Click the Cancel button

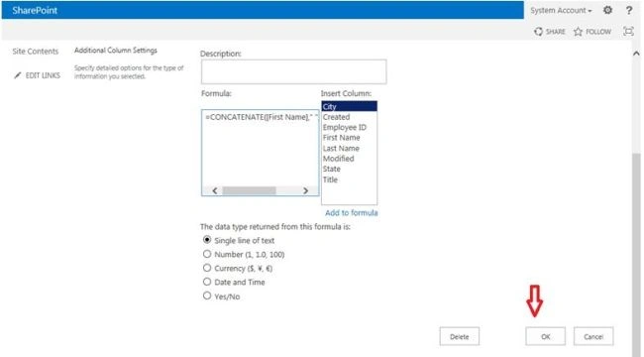tap(593, 336)
